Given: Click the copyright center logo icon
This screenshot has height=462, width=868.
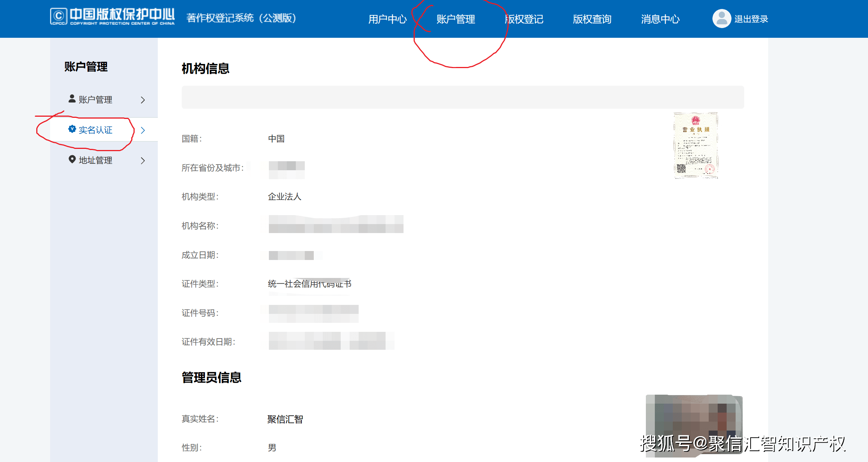Looking at the screenshot, I should [59, 16].
